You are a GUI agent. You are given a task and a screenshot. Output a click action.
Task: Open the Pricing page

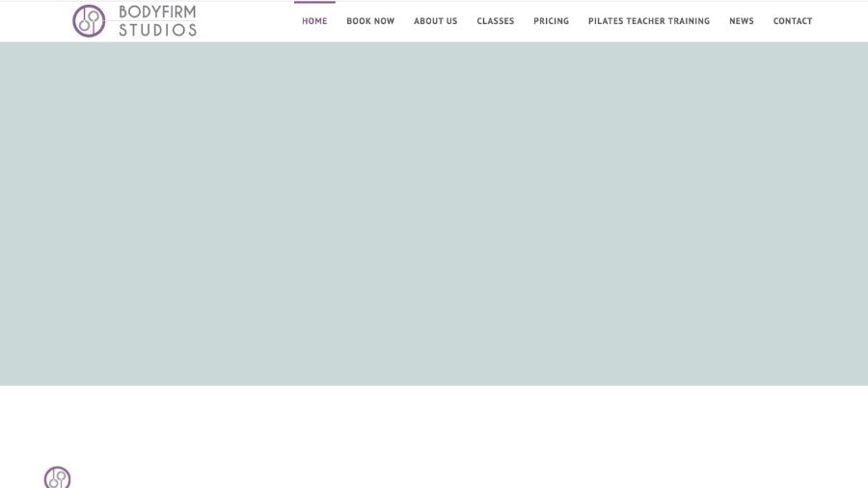[x=551, y=21]
